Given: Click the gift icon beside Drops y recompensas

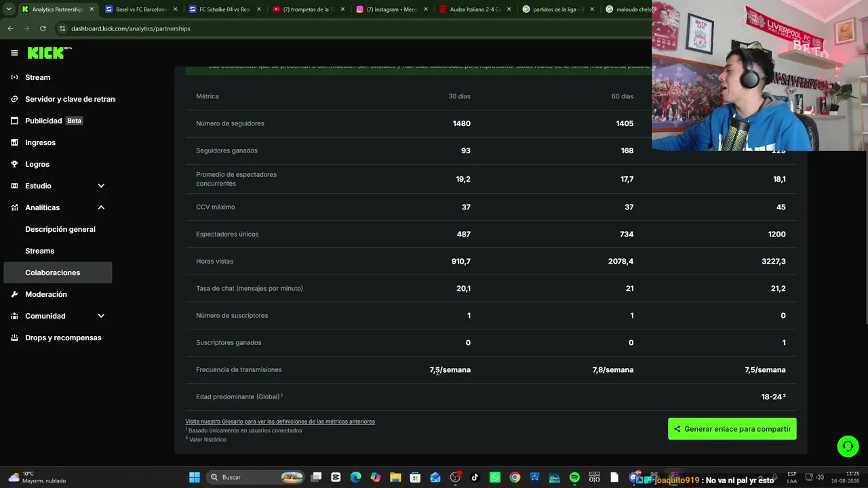Looking at the screenshot, I should click(x=14, y=338).
